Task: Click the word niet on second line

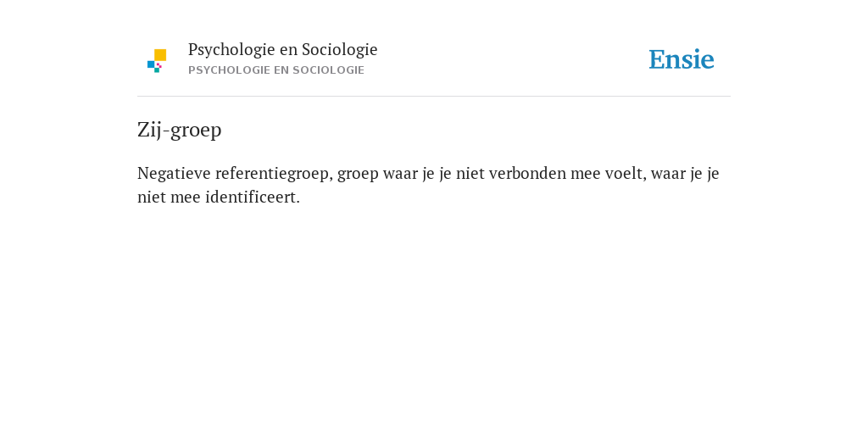Action: [152, 197]
